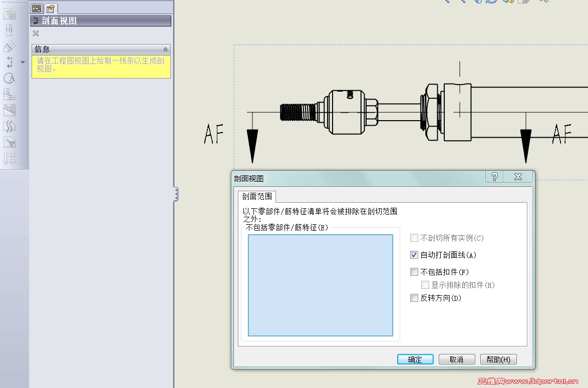Select the Model View tool icon

tap(10, 14)
